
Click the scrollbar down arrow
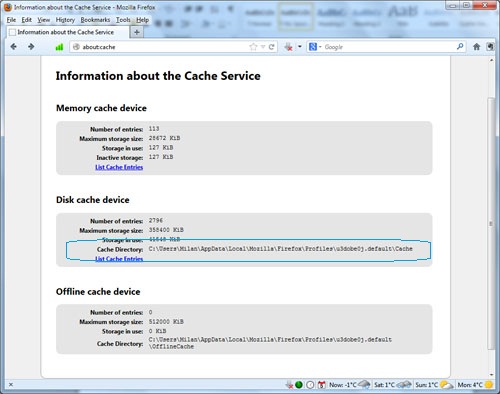click(x=491, y=374)
